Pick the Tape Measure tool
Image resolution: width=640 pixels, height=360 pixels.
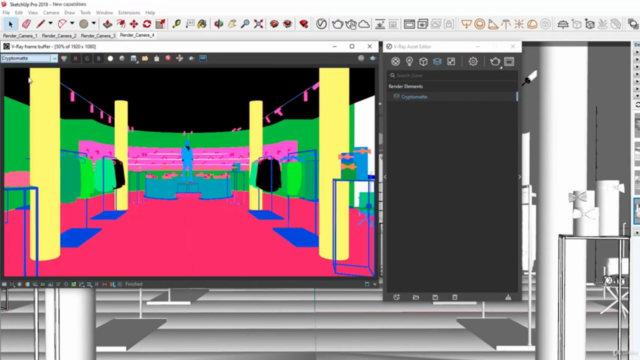click(176, 24)
